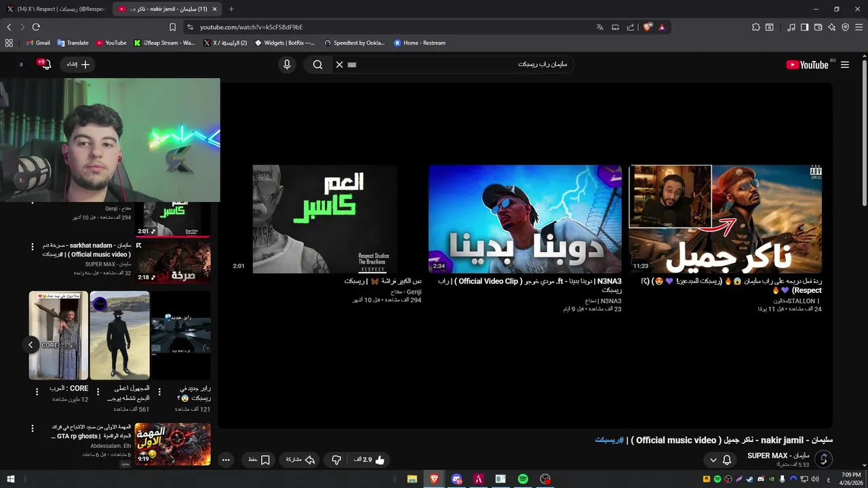This screenshot has width=868, height=488.
Task: Open the Home - Restream bookmark
Action: point(420,43)
